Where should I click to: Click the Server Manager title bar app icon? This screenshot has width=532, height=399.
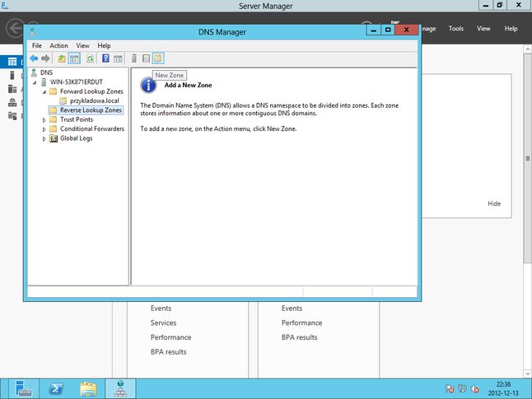pos(5,6)
